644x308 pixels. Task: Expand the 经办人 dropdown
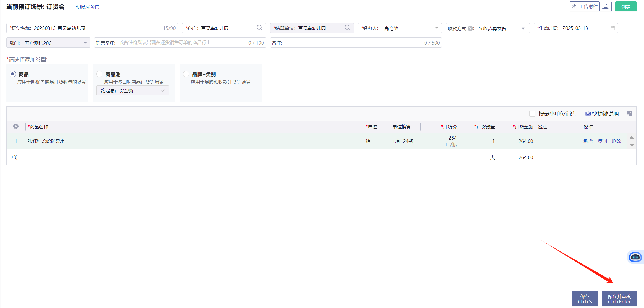[437, 28]
